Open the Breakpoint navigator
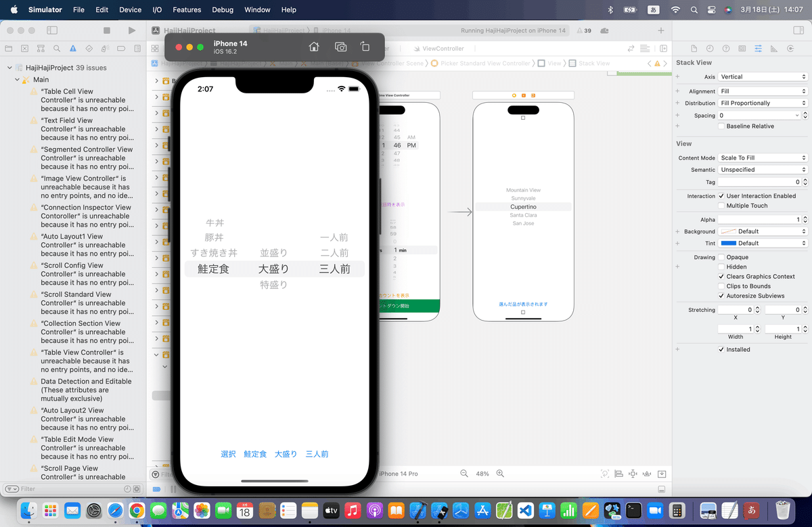This screenshot has width=812, height=527. (120, 49)
